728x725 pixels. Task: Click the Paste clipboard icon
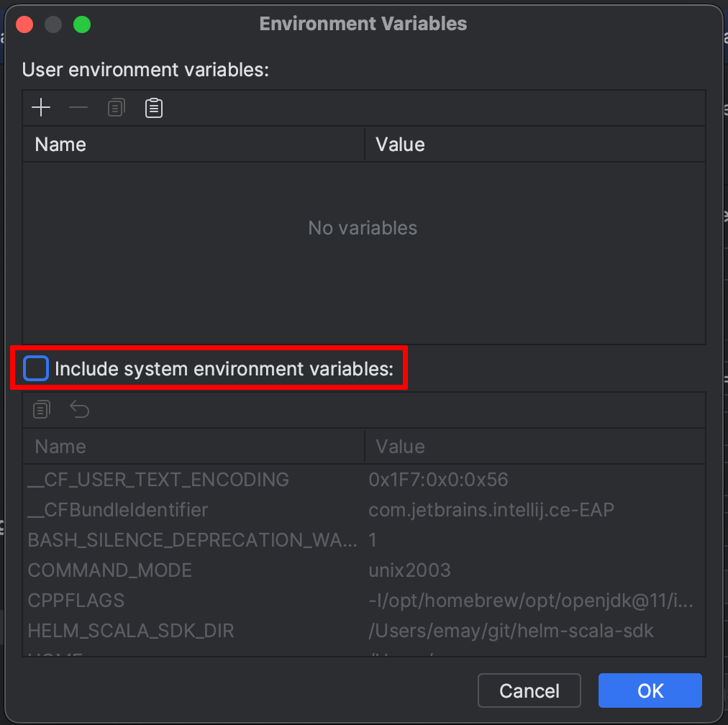pyautogui.click(x=153, y=108)
